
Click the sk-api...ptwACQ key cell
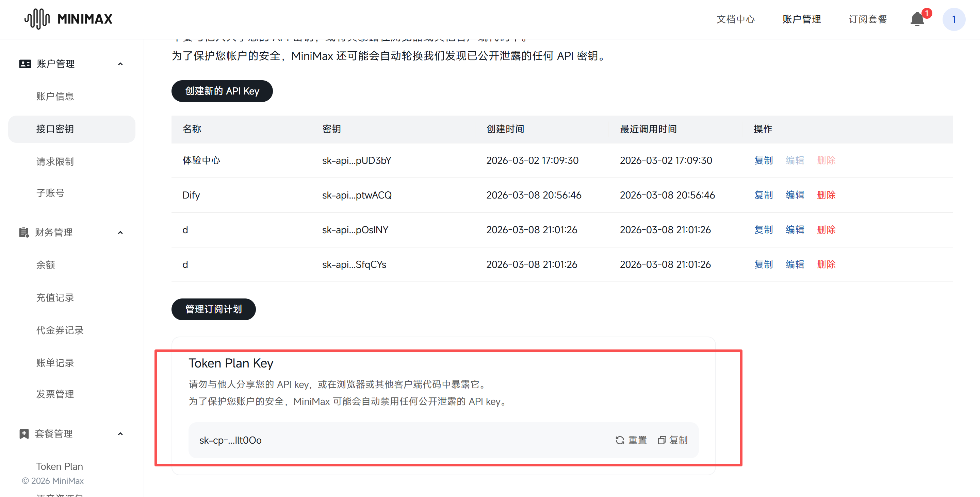357,195
